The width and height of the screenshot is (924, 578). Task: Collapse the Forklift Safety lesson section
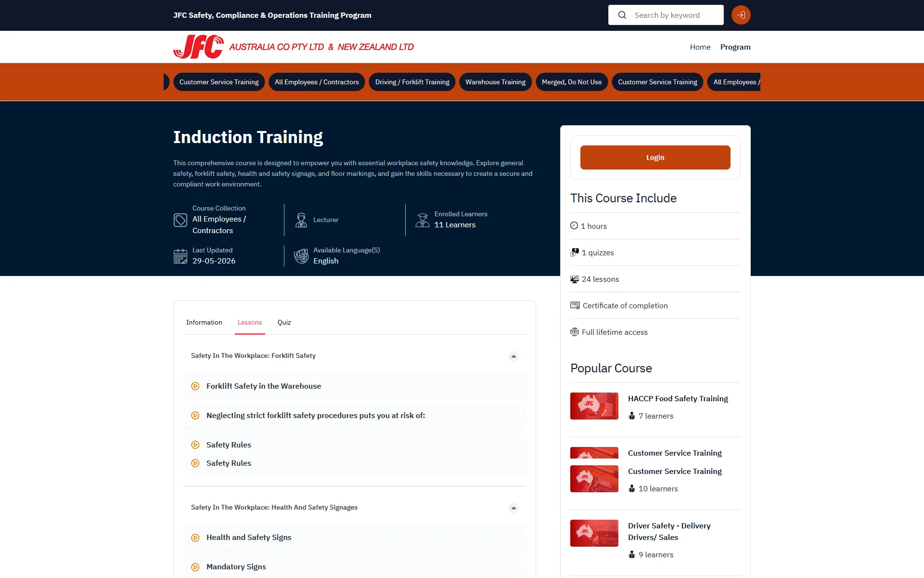pyautogui.click(x=513, y=356)
